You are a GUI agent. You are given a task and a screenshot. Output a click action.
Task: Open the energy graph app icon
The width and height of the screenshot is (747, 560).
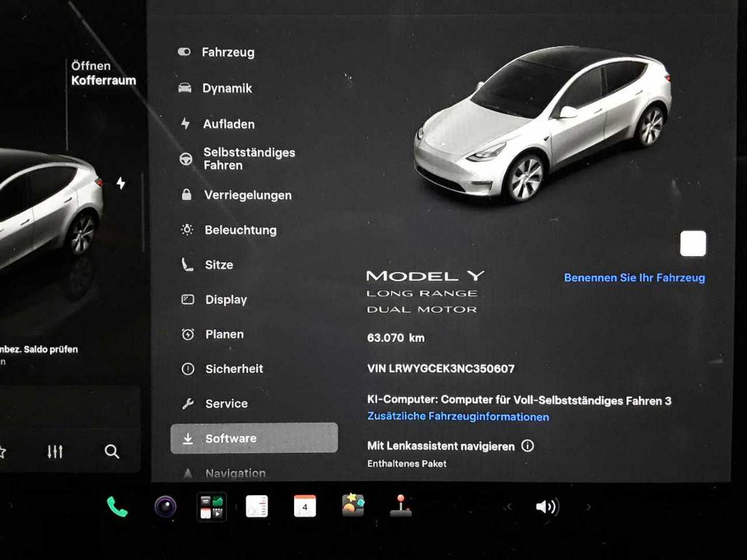257,506
